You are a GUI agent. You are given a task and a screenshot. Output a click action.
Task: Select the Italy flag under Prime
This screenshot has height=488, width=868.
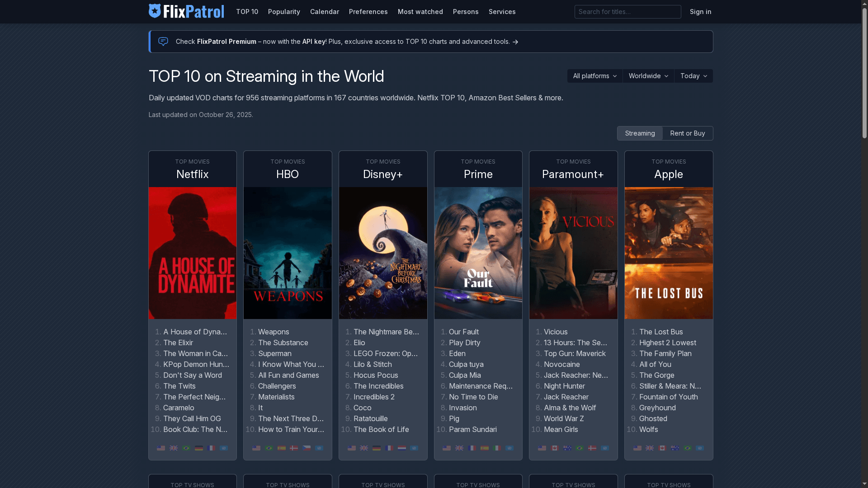(497, 448)
